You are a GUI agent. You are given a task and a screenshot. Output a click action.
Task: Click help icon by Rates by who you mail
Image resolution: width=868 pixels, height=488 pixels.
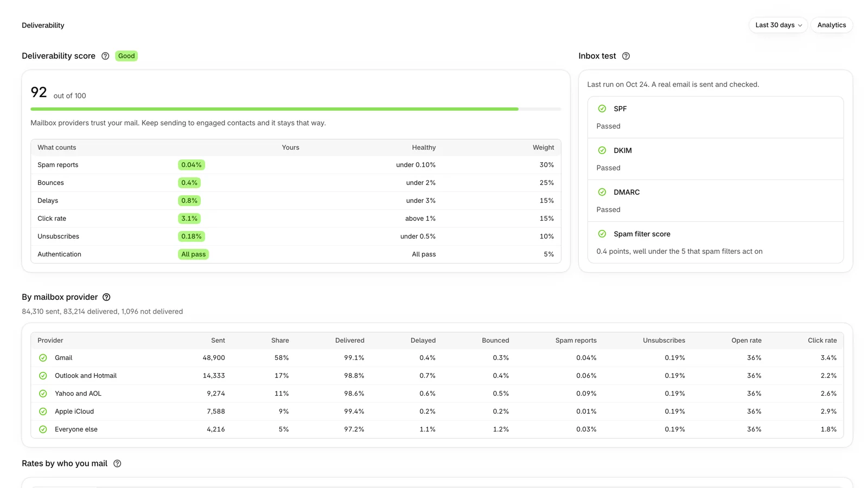pos(117,464)
